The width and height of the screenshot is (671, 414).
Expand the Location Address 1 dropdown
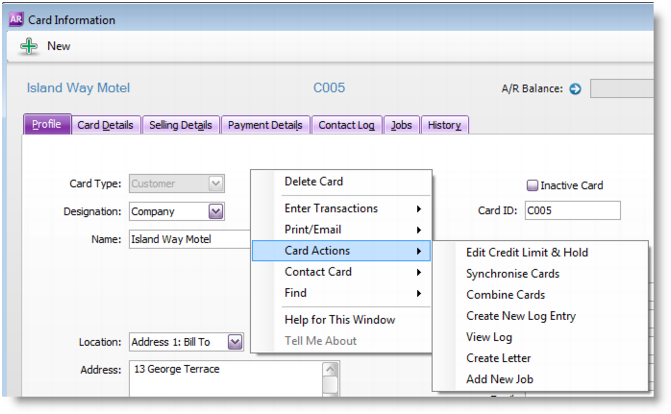(234, 342)
